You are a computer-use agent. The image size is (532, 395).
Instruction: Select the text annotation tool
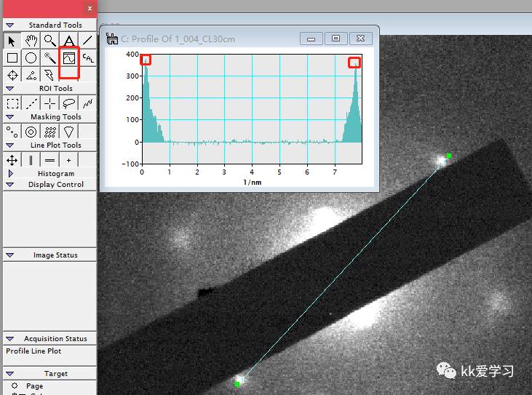tap(68, 40)
